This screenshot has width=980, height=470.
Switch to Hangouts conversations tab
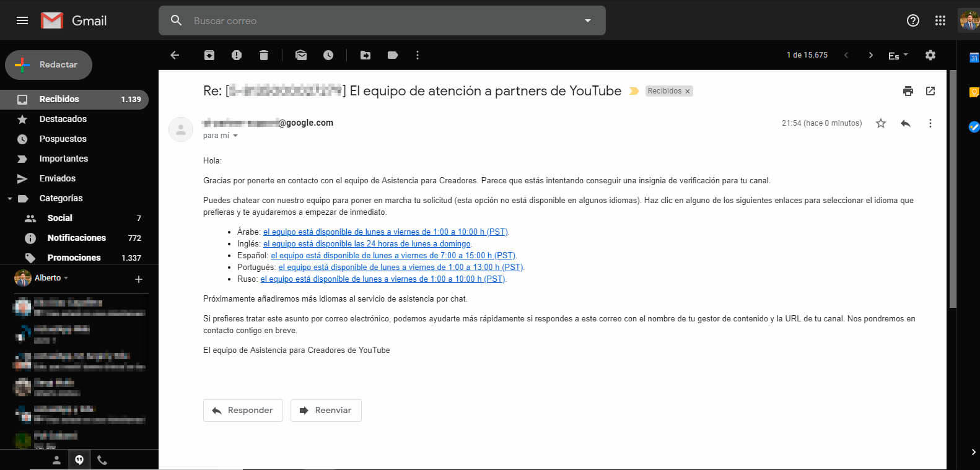79,460
